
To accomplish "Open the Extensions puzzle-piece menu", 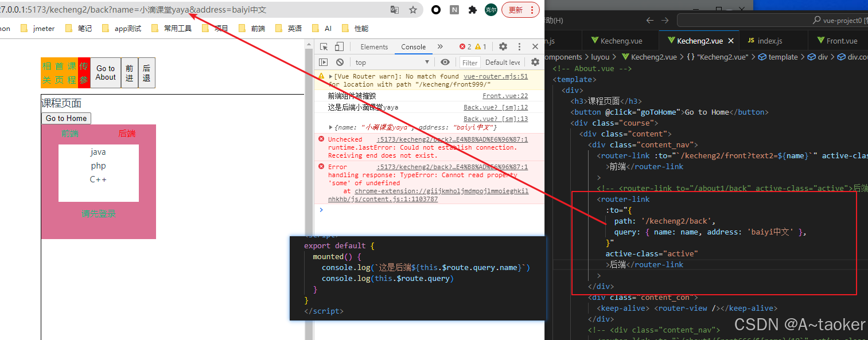I will (x=473, y=10).
